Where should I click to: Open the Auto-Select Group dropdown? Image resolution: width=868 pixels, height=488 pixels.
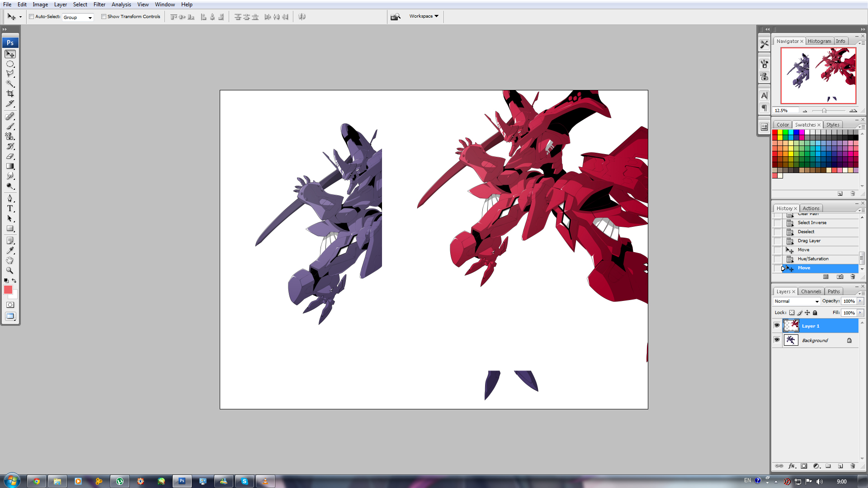click(x=78, y=17)
